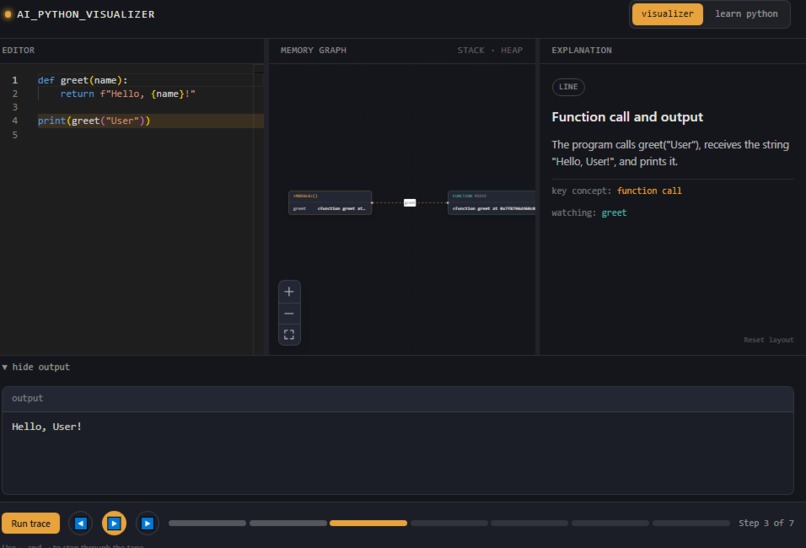Click the watched variable 'greet'

coord(614,213)
